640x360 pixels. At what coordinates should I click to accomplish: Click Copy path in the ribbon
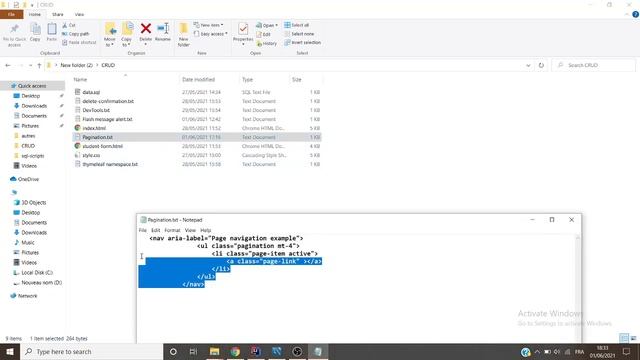click(x=76, y=34)
